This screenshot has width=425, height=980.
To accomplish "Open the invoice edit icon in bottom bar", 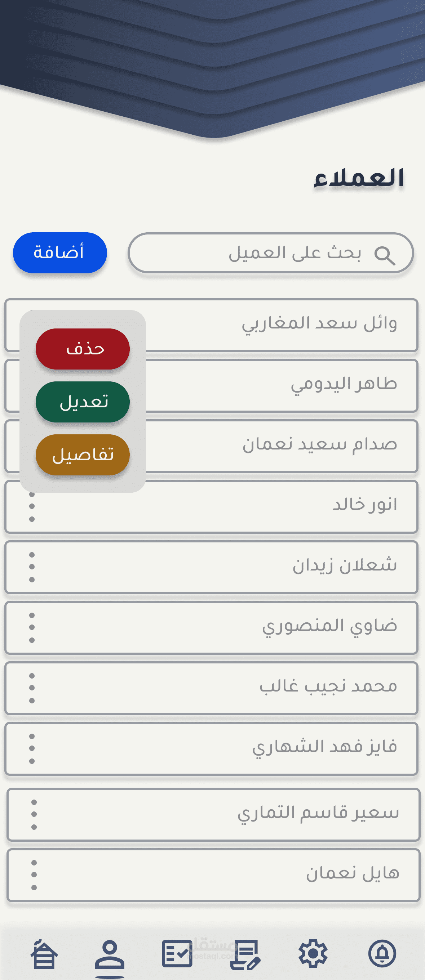I will click(245, 954).
